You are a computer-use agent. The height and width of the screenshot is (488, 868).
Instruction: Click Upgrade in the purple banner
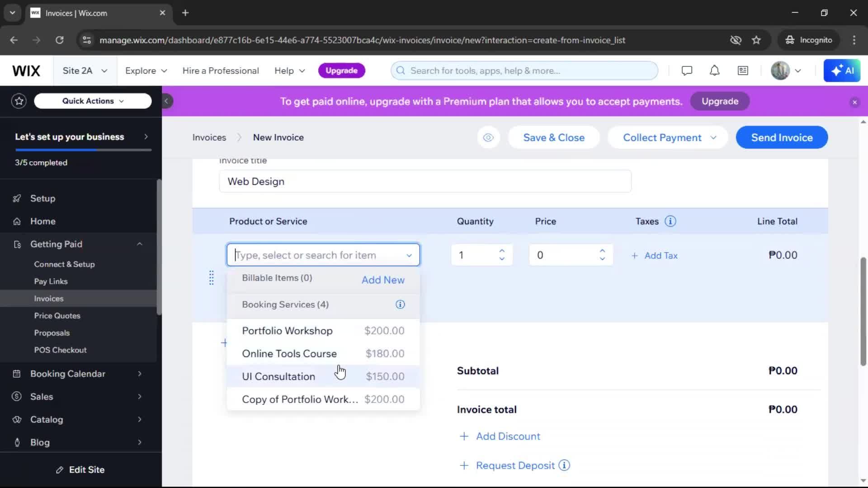point(720,102)
